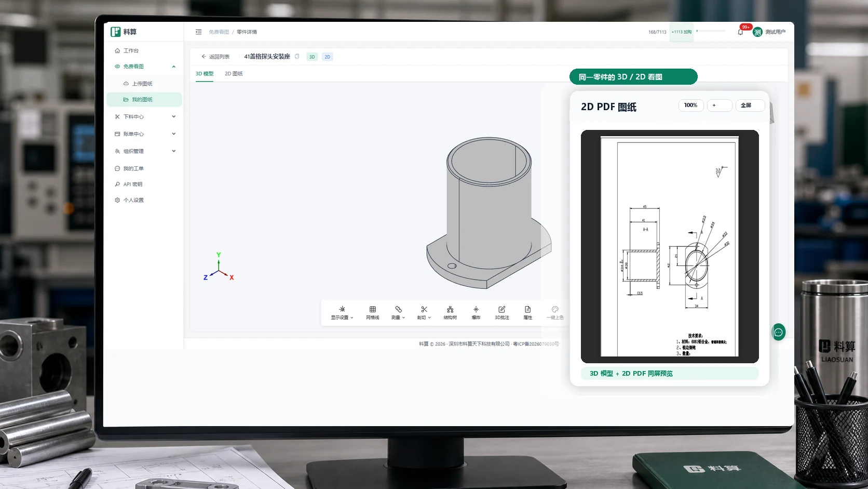Open the 剖切 tool dropdown
The image size is (868, 489).
[x=424, y=313]
